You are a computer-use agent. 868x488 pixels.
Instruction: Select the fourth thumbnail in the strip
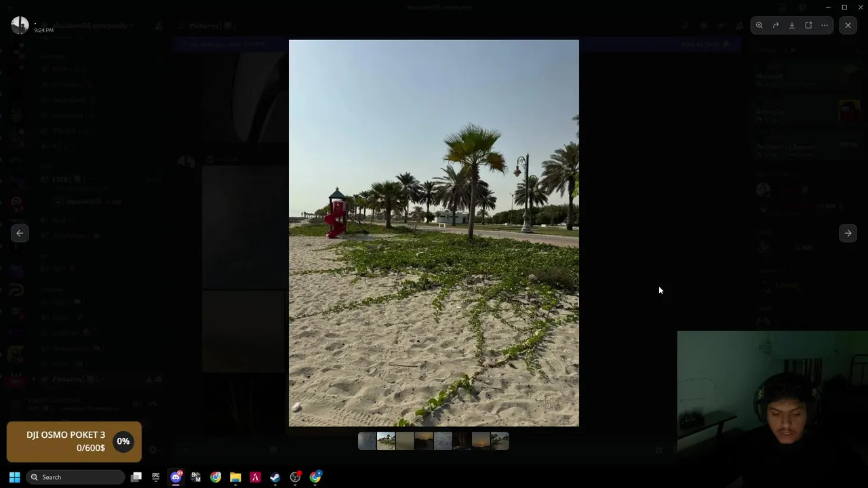[x=424, y=441]
